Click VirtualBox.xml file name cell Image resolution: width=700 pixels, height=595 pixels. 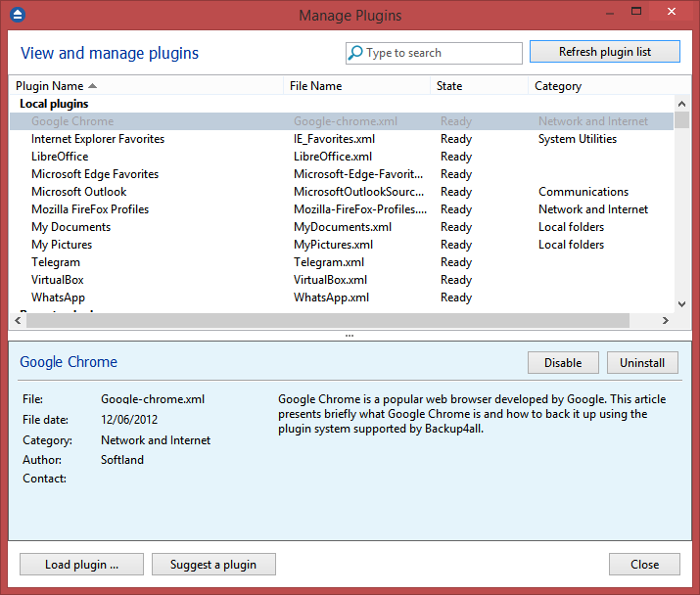[x=330, y=280]
